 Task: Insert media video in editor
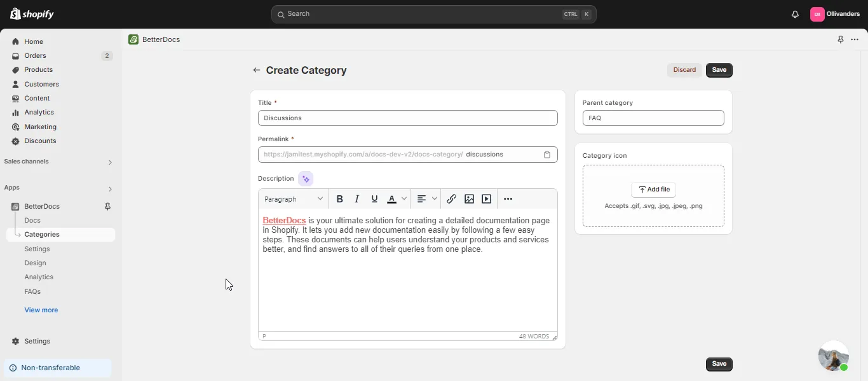486,199
